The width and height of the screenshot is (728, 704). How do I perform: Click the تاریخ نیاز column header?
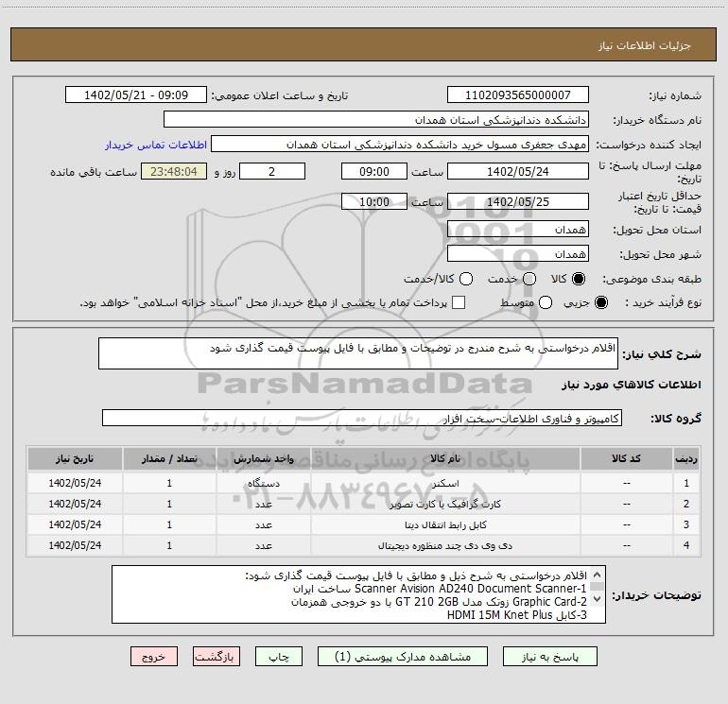[75, 458]
